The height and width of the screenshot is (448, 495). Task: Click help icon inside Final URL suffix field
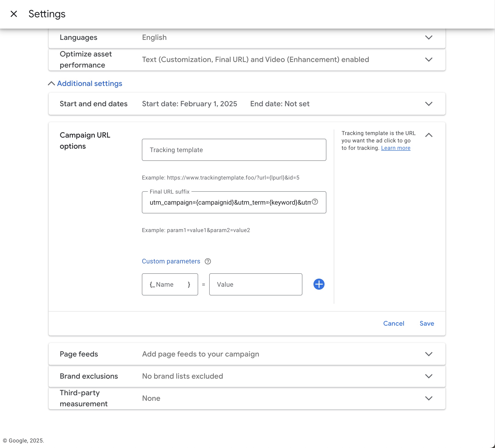click(x=315, y=202)
